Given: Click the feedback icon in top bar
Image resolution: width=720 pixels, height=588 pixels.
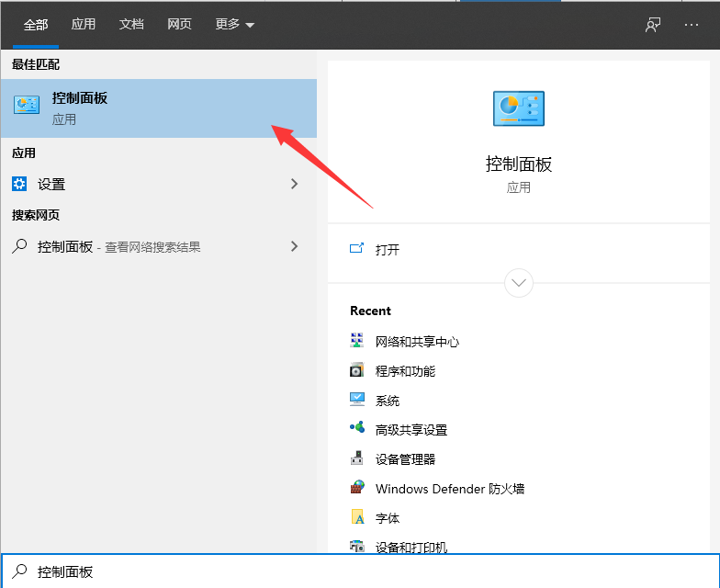Looking at the screenshot, I should tap(653, 25).
